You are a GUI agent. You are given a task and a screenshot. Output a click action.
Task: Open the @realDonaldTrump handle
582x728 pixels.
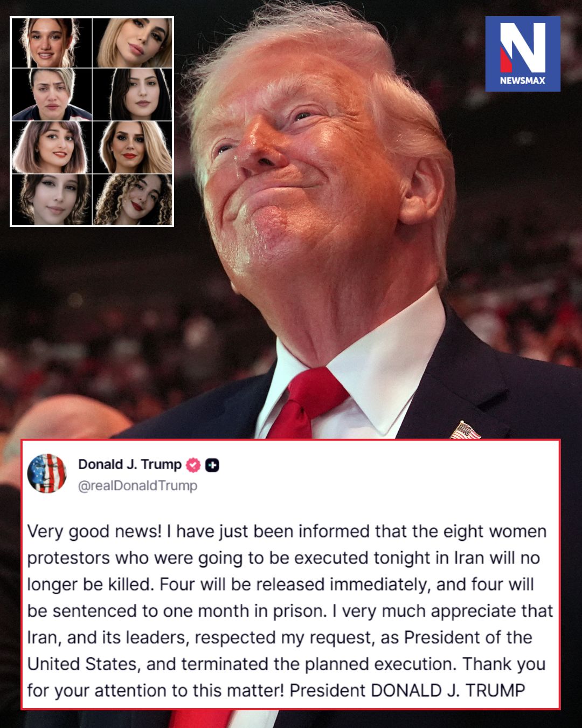tap(138, 486)
